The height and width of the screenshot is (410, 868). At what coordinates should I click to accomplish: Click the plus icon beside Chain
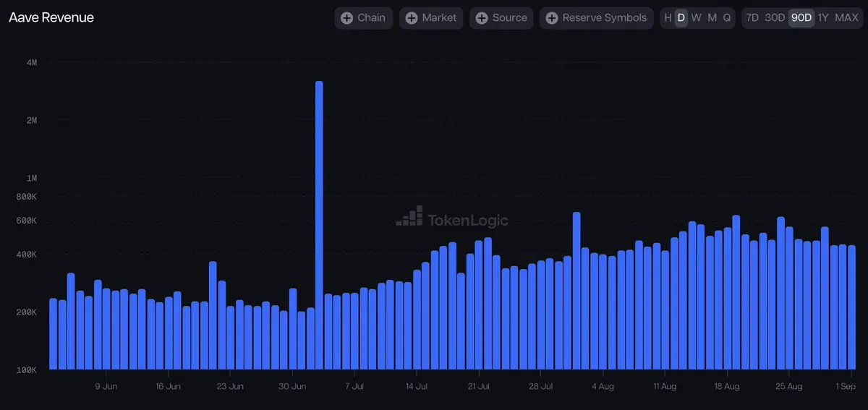pyautogui.click(x=346, y=18)
